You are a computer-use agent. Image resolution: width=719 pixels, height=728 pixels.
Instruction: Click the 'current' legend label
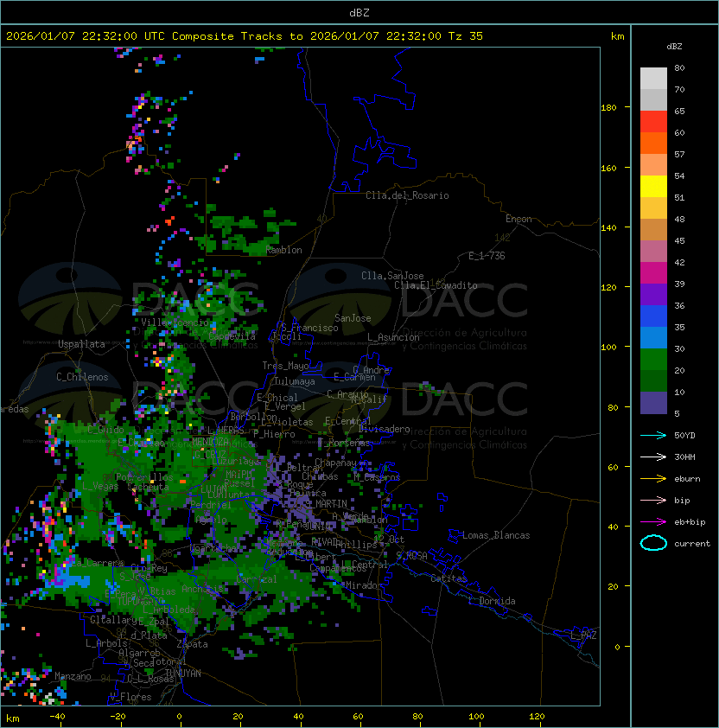coord(692,544)
